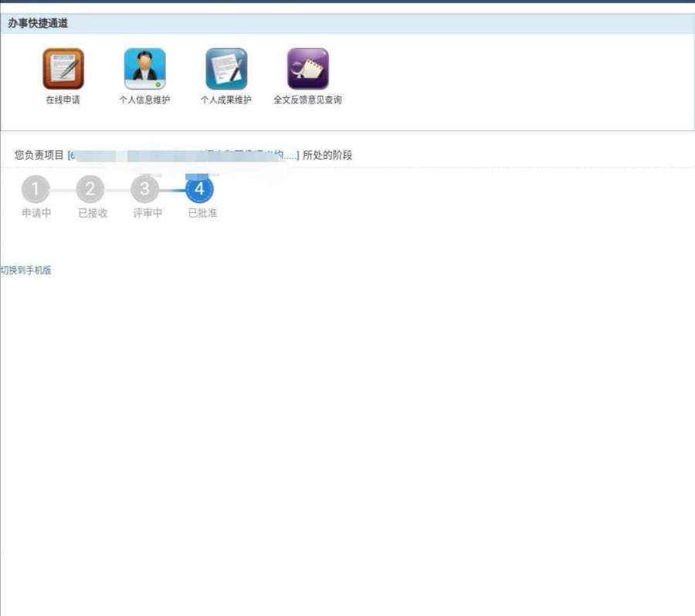695x616 pixels.
Task: Select step 1 circle 申请中
Action: point(36,189)
